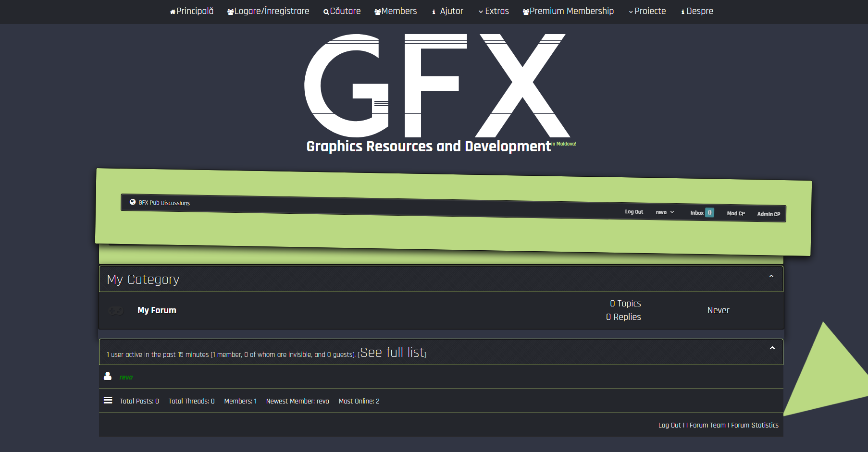
Task: Expand the Extras menu
Action: click(x=493, y=11)
